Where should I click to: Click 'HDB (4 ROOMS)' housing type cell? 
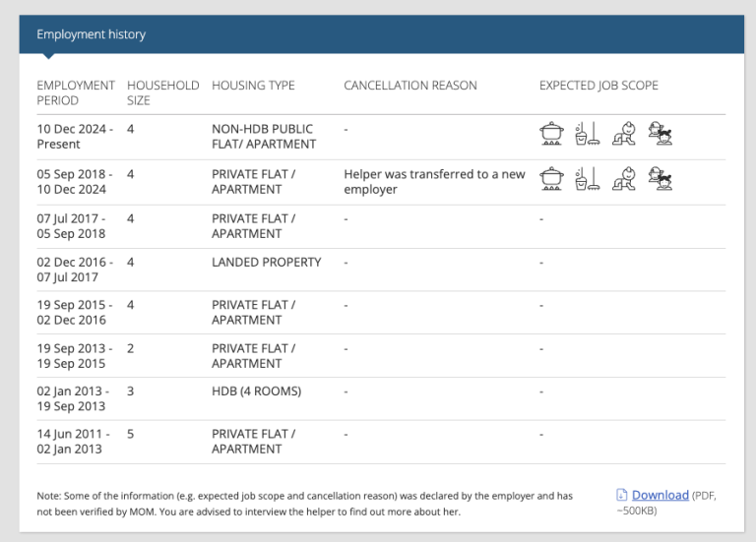click(x=257, y=391)
